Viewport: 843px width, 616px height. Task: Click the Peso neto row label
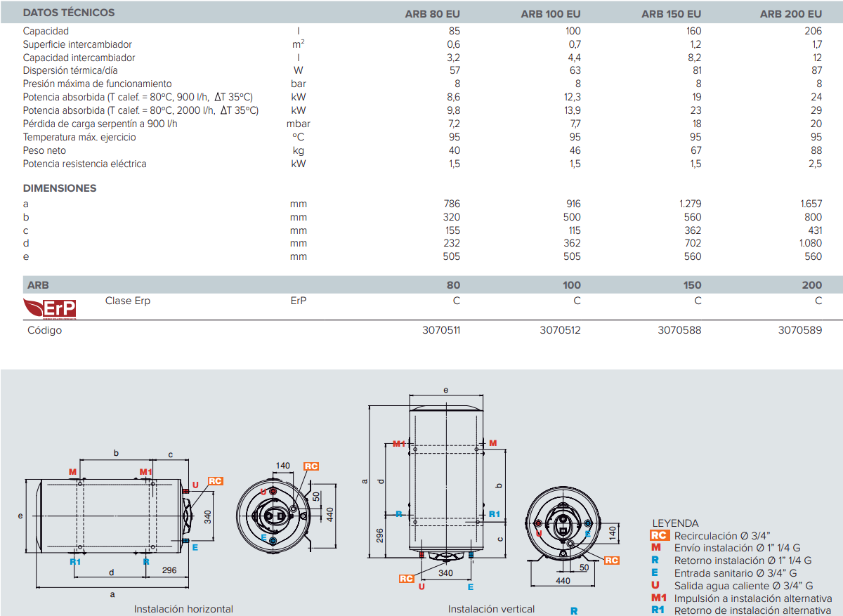(44, 150)
